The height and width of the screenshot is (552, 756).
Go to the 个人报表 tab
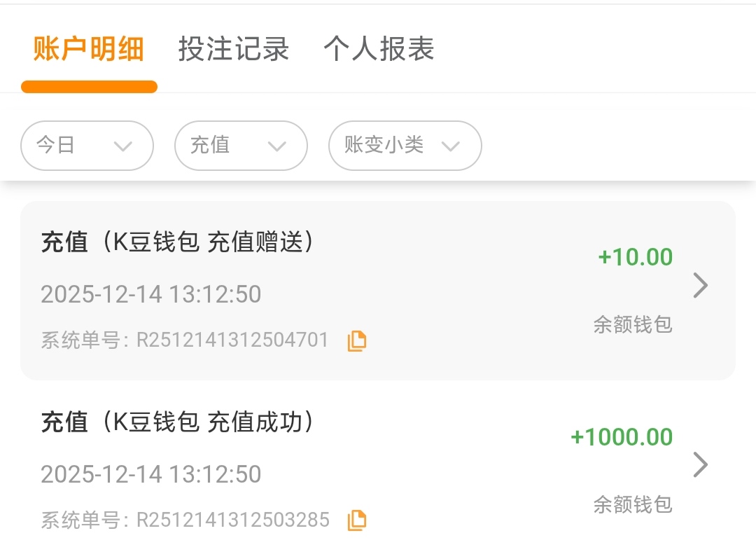[x=379, y=50]
